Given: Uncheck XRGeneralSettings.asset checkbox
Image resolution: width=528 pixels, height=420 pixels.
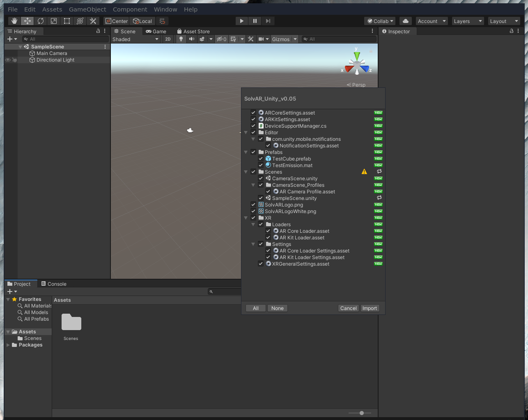Looking at the screenshot, I should (x=261, y=264).
